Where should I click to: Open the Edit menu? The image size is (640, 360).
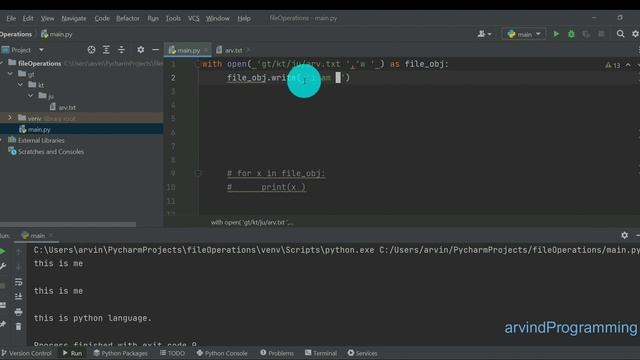28,18
